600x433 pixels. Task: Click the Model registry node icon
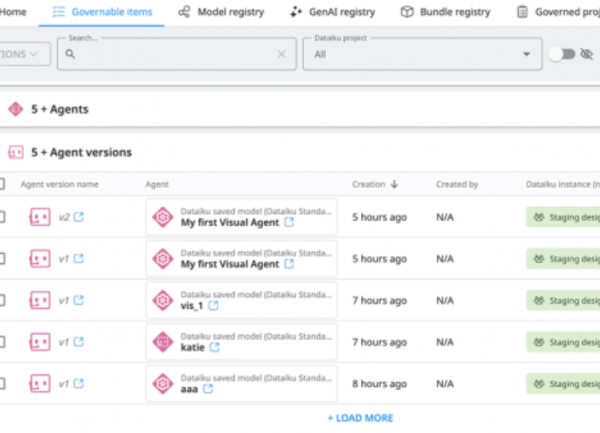pos(184,12)
